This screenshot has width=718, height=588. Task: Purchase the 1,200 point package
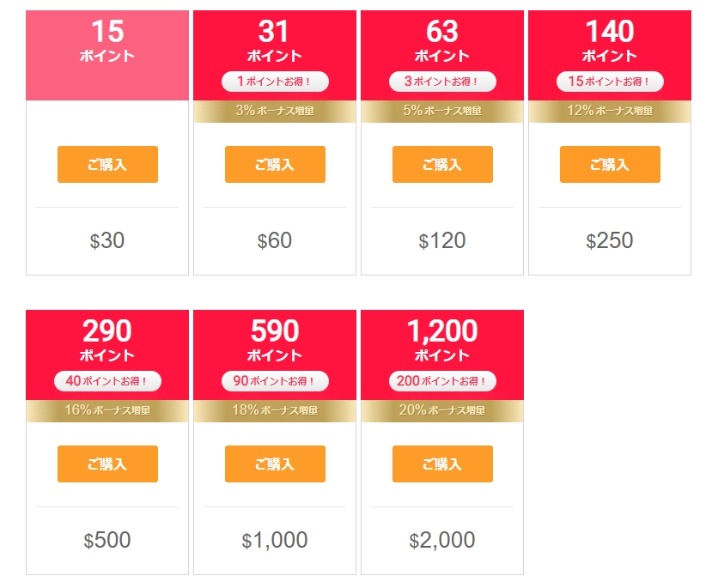pyautogui.click(x=442, y=464)
